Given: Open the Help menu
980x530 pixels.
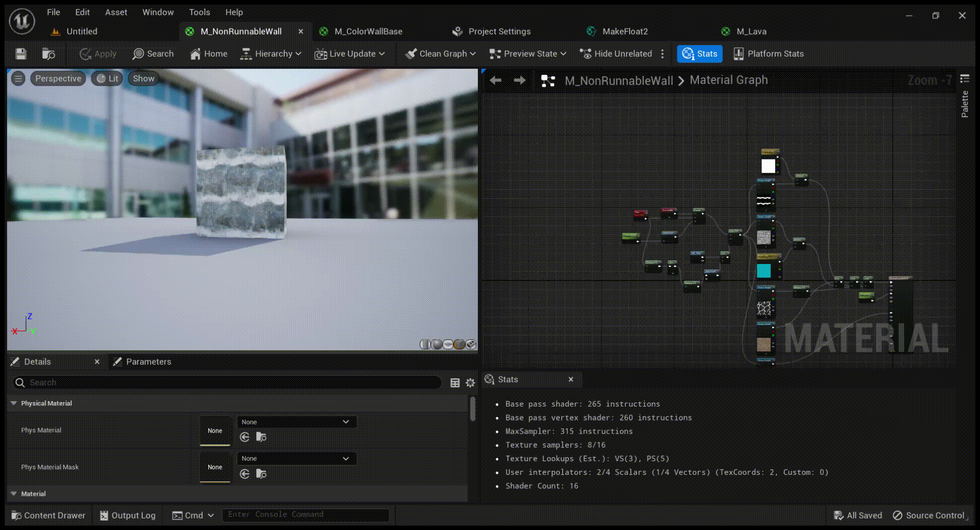Looking at the screenshot, I should tap(234, 12).
